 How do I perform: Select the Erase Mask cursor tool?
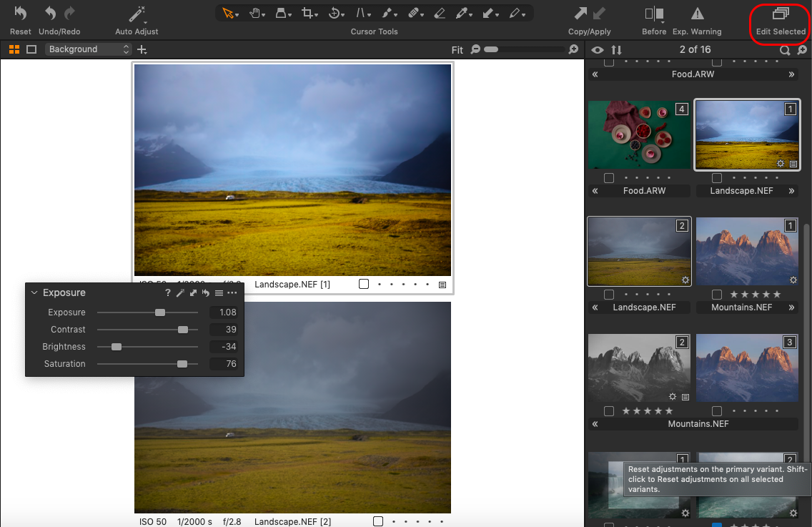(x=440, y=13)
